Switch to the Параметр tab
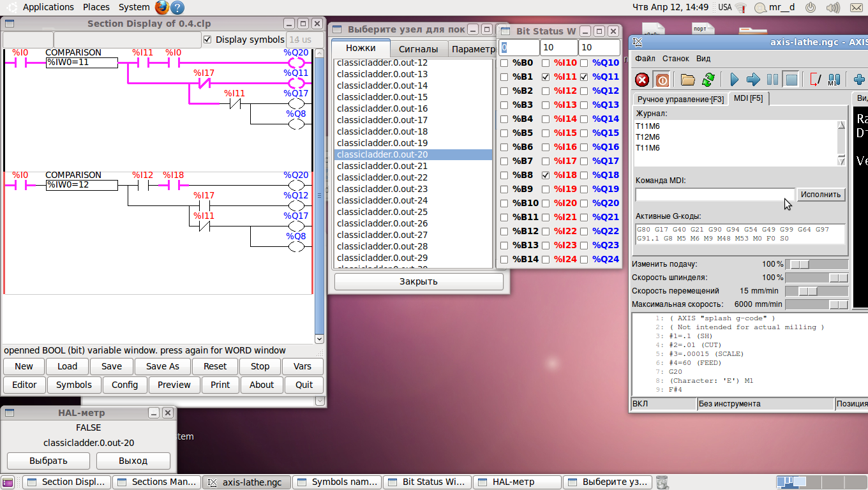 (472, 49)
